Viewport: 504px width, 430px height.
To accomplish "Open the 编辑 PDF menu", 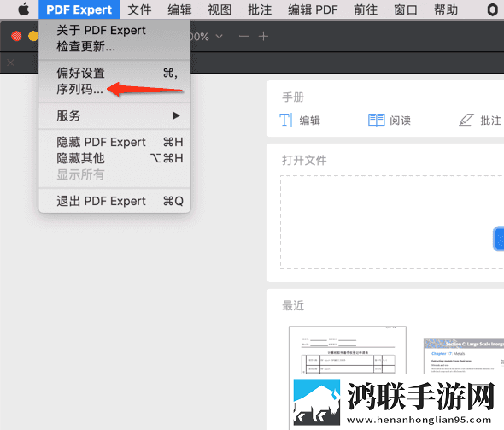I will (313, 9).
